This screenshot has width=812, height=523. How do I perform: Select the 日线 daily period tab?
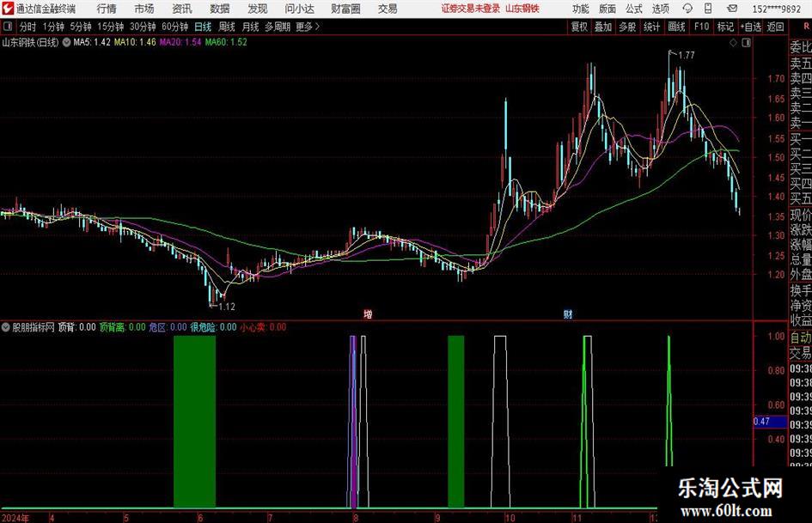click(x=203, y=27)
